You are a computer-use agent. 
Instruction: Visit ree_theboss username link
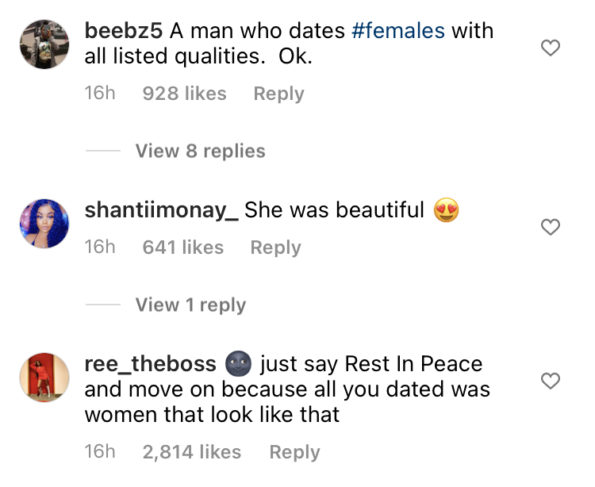(x=150, y=364)
